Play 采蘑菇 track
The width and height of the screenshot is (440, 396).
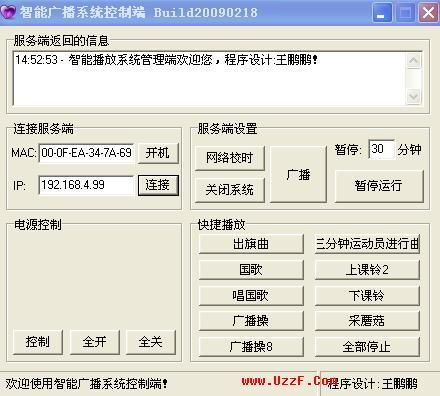[x=367, y=321]
